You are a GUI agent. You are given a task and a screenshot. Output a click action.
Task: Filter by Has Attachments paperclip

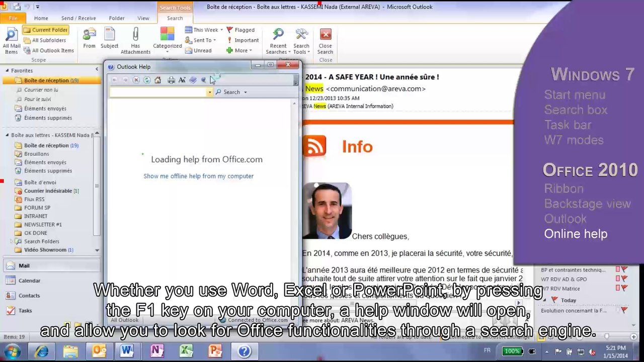(x=135, y=41)
